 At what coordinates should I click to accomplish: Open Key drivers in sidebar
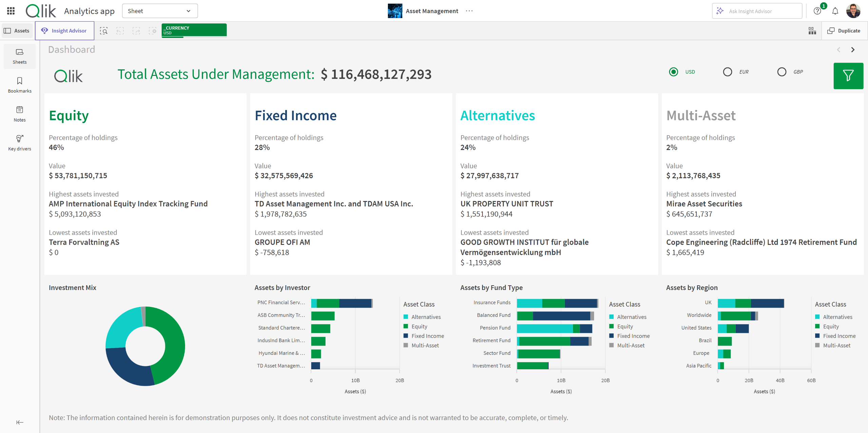coord(20,143)
